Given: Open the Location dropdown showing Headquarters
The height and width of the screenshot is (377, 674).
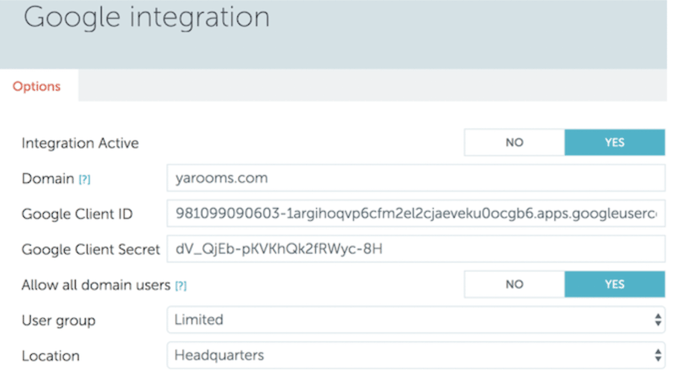Looking at the screenshot, I should (416, 355).
